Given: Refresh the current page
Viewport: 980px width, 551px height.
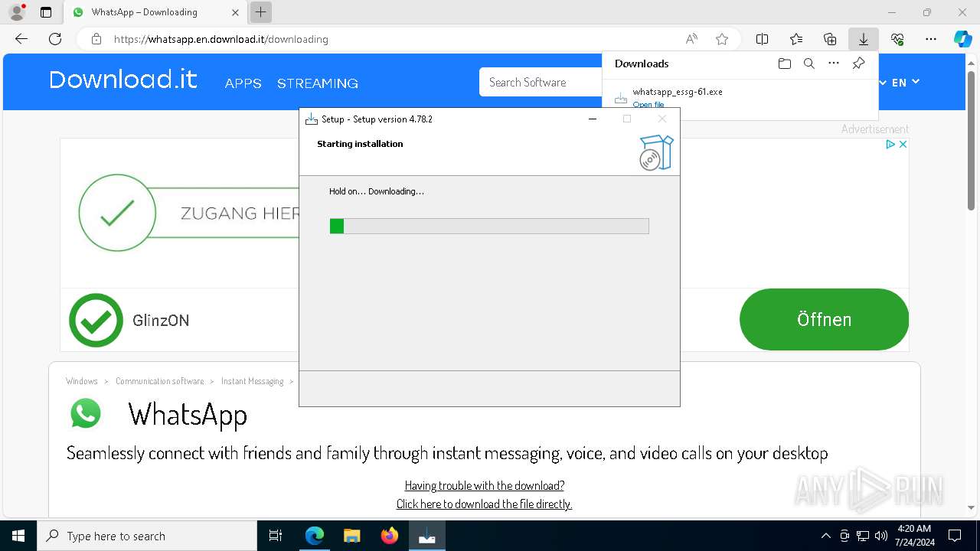Looking at the screenshot, I should 55,39.
